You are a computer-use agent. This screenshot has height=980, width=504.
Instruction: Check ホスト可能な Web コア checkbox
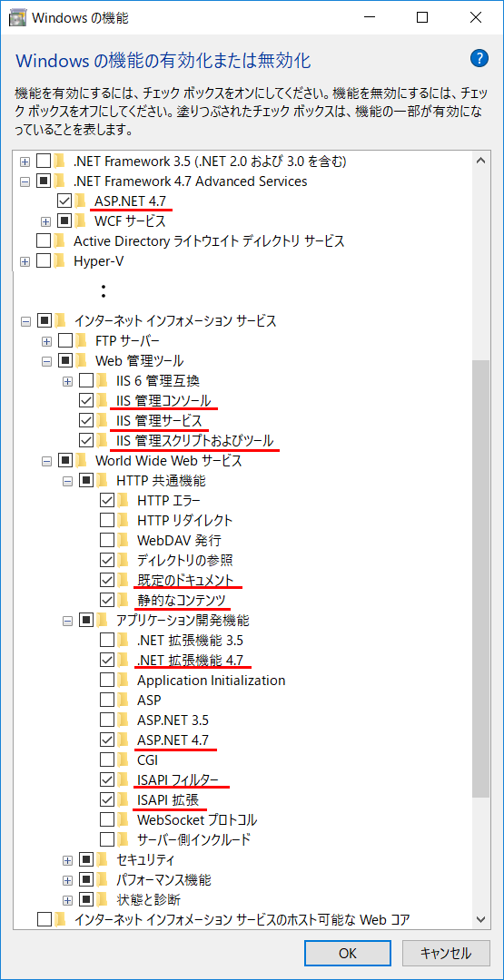(44, 919)
